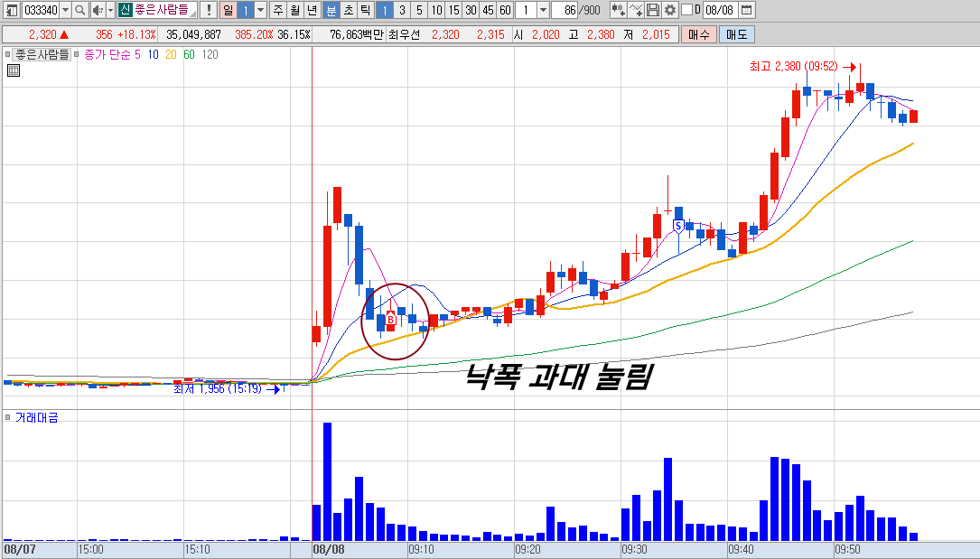Click the date input field 08/08

tap(719, 10)
